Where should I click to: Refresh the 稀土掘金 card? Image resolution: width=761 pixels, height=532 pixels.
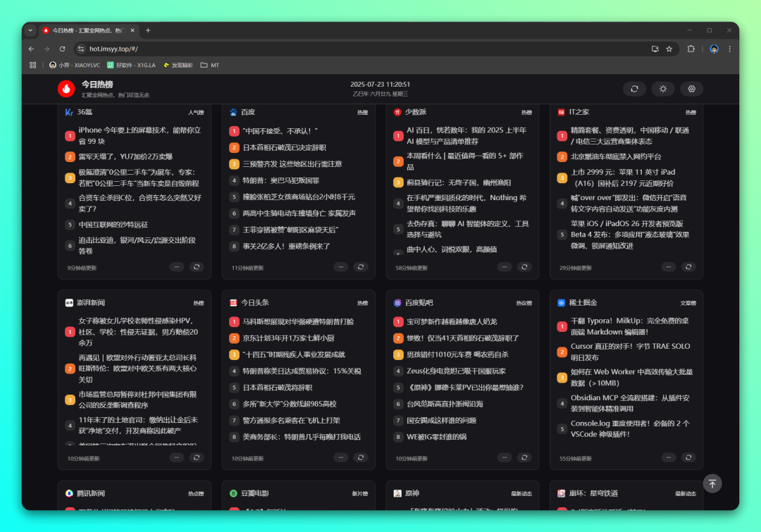click(688, 458)
